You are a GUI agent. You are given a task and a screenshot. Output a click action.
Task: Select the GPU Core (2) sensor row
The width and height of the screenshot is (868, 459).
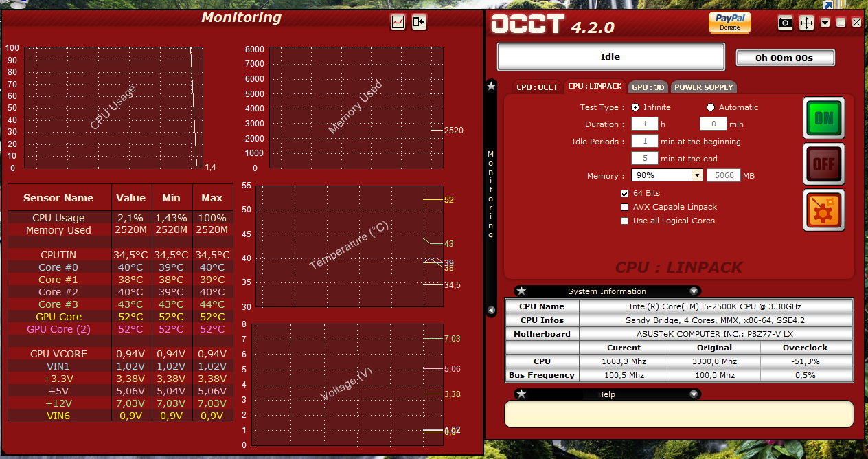click(x=120, y=329)
